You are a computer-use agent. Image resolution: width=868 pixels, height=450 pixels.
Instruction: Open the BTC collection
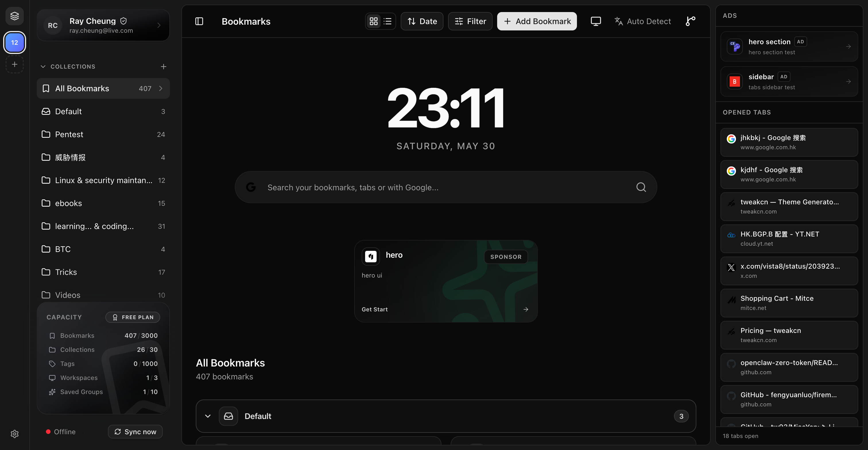coord(103,249)
